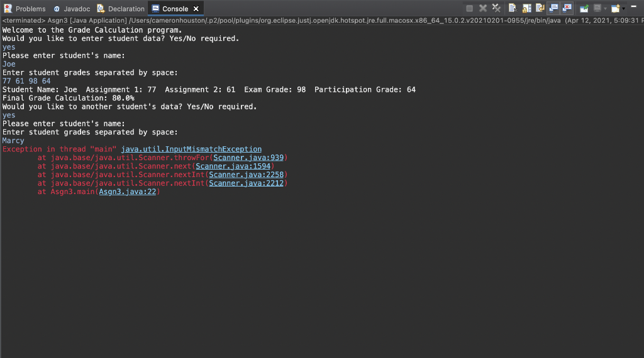The height and width of the screenshot is (358, 644).
Task: Select the Console tab
Action: point(175,9)
